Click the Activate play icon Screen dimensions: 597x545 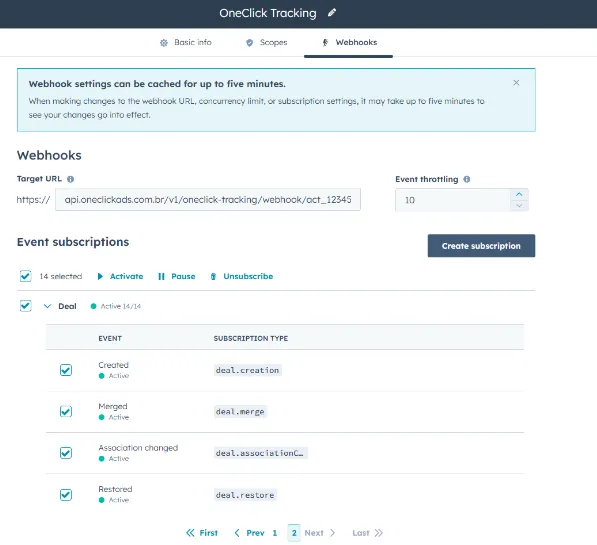[x=100, y=276]
